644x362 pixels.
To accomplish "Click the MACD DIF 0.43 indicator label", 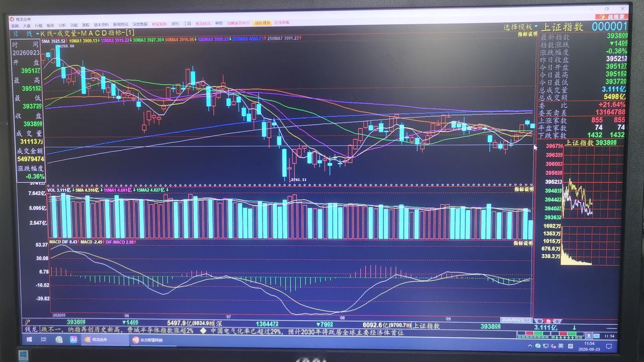I will coord(64,242).
